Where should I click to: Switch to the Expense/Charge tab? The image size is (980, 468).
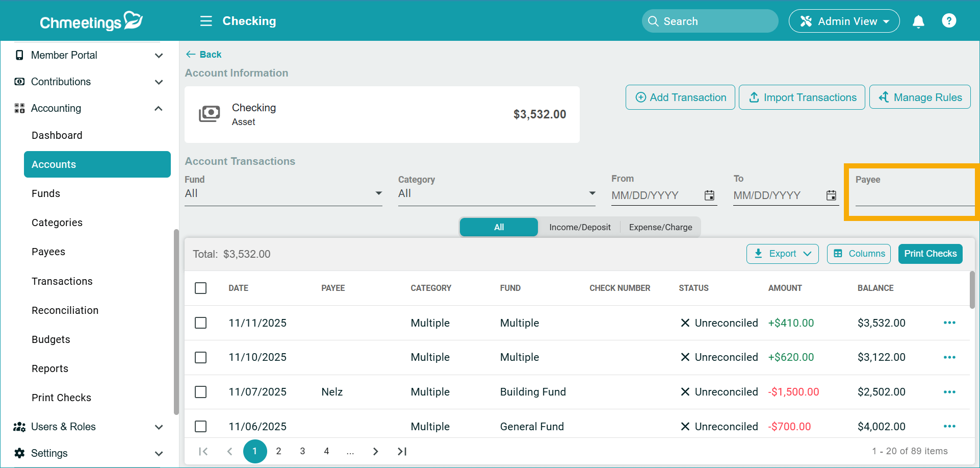click(660, 227)
